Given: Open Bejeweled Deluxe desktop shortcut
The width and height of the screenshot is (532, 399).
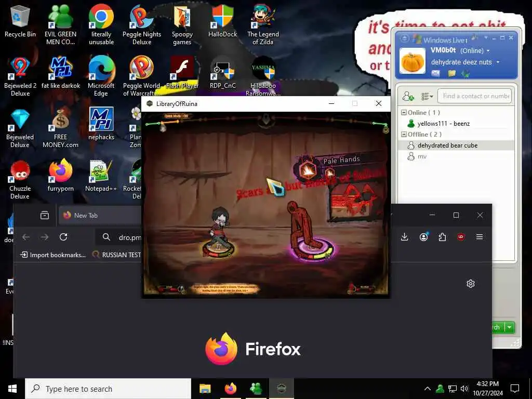Looking at the screenshot, I should tap(20, 128).
